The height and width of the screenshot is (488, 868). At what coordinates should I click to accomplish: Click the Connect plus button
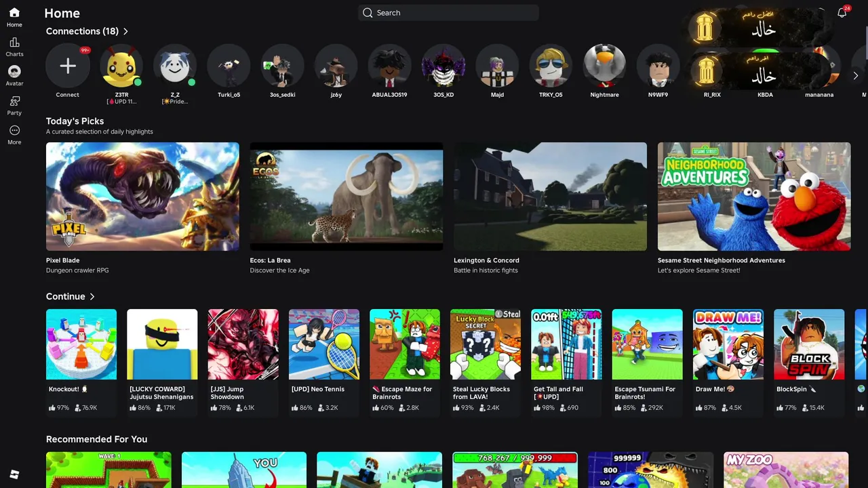67,66
